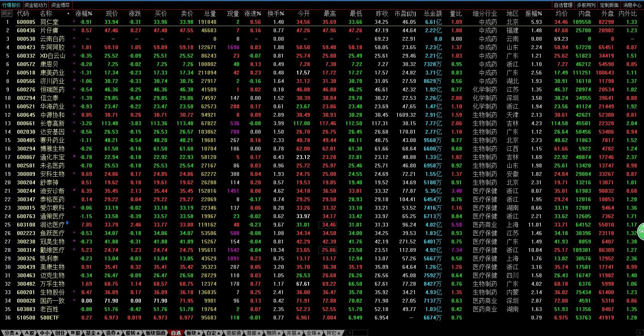This screenshot has width=644, height=336.
Task: Open the 基金 dropdown tab
Action: (92, 333)
